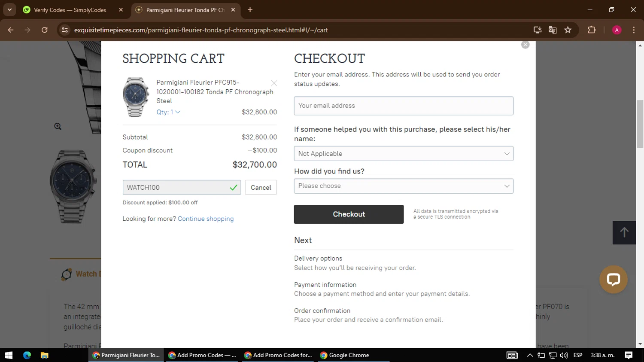Open the notification center icon
The width and height of the screenshot is (644, 362).
pyautogui.click(x=629, y=355)
